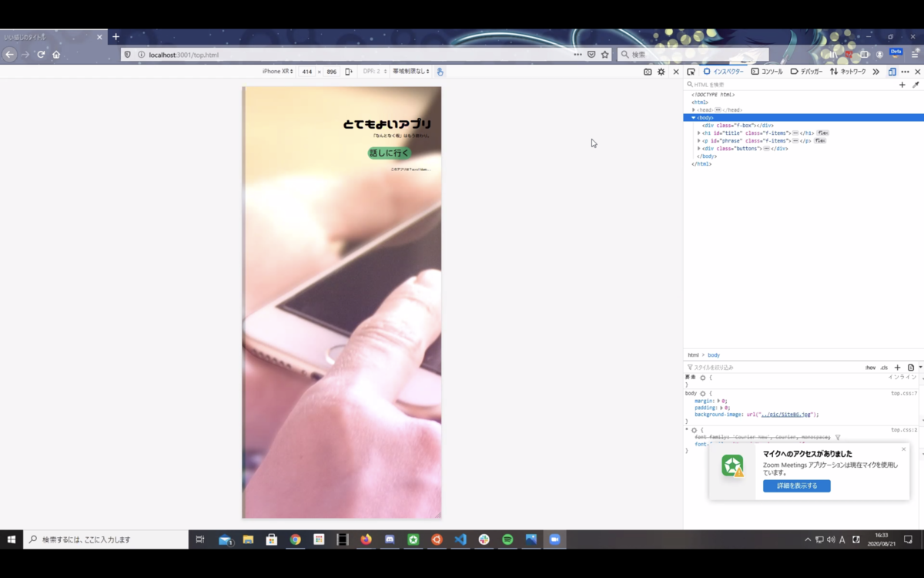Open responsive design mode settings gear
The width and height of the screenshot is (924, 578).
coord(661,72)
